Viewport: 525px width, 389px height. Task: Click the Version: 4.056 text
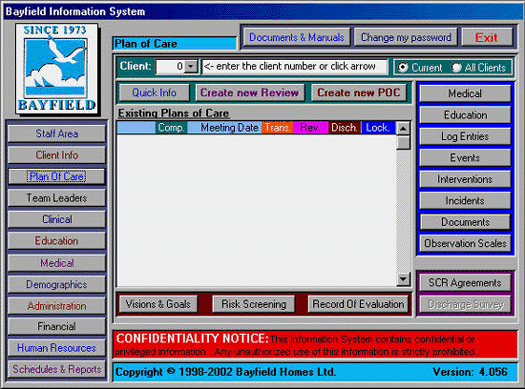(470, 372)
